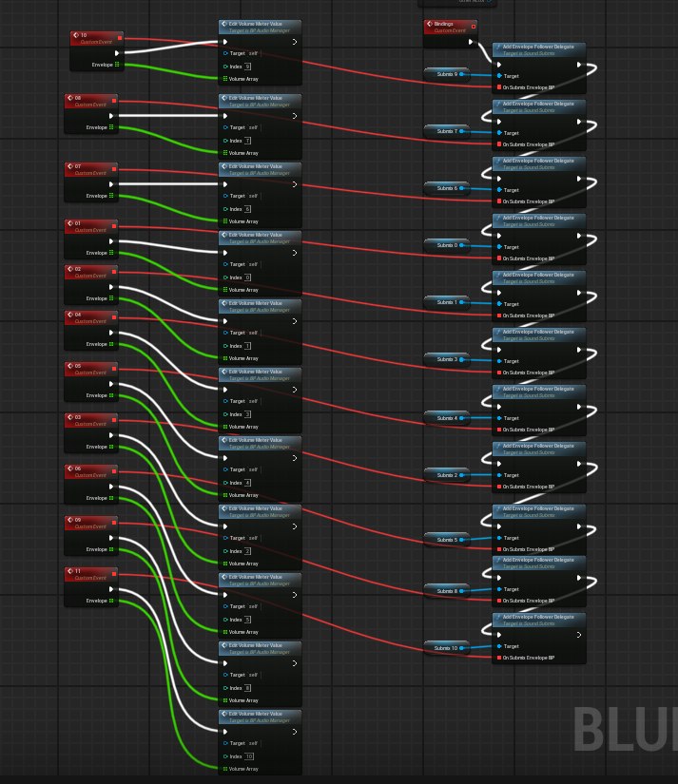Screen dimensions: 678x784
Task: Select the Submix 2 variable node
Action: coord(447,475)
